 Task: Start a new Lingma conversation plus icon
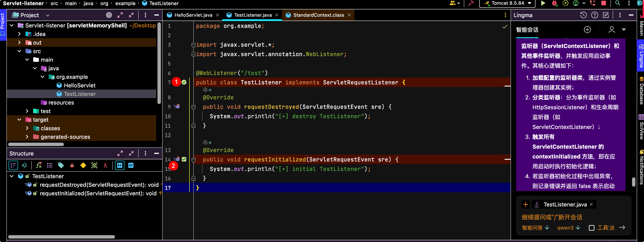point(587,30)
